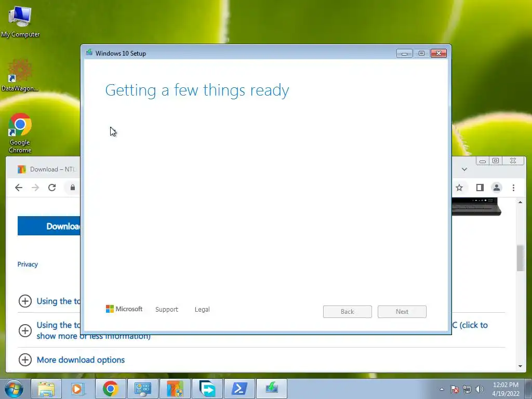Switch to Chrome in the taskbar

pos(110,389)
